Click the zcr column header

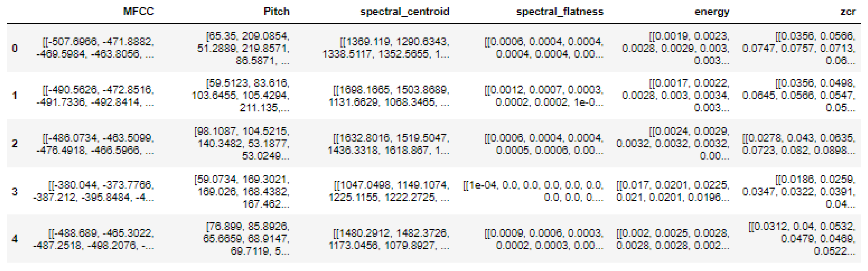point(848,11)
